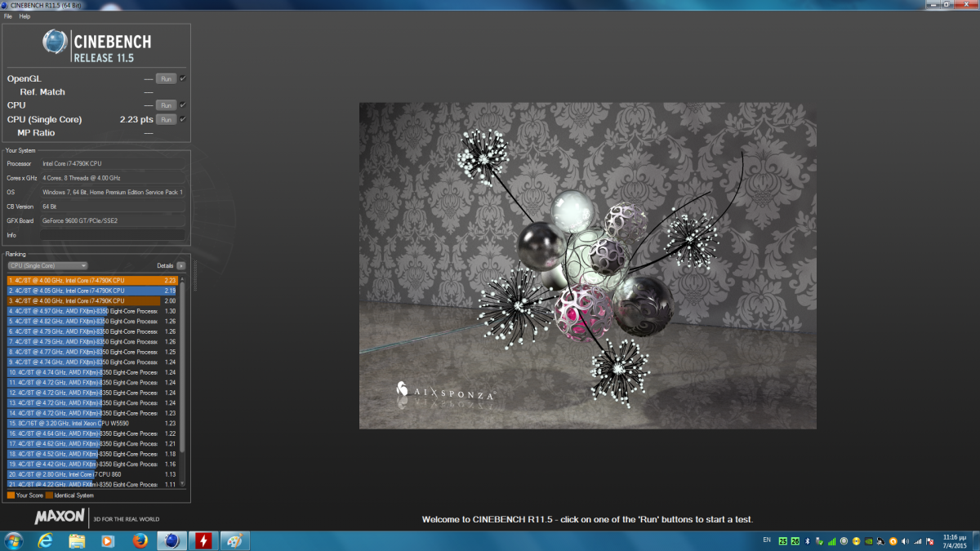Screen dimensions: 980x551
Task: Click Safely Remove Hardware tray icon
Action: [820, 541]
